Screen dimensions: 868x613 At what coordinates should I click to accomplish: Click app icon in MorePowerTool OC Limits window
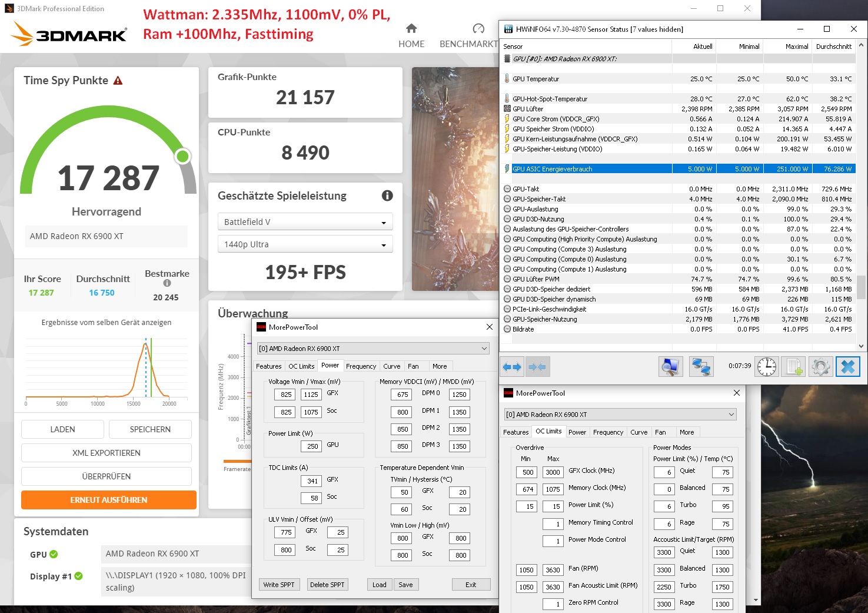pyautogui.click(x=508, y=393)
